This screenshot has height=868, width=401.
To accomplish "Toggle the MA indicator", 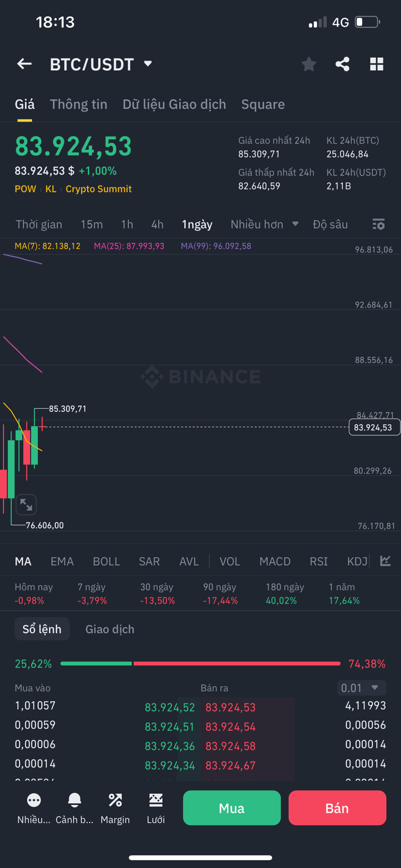I will coord(23,561).
